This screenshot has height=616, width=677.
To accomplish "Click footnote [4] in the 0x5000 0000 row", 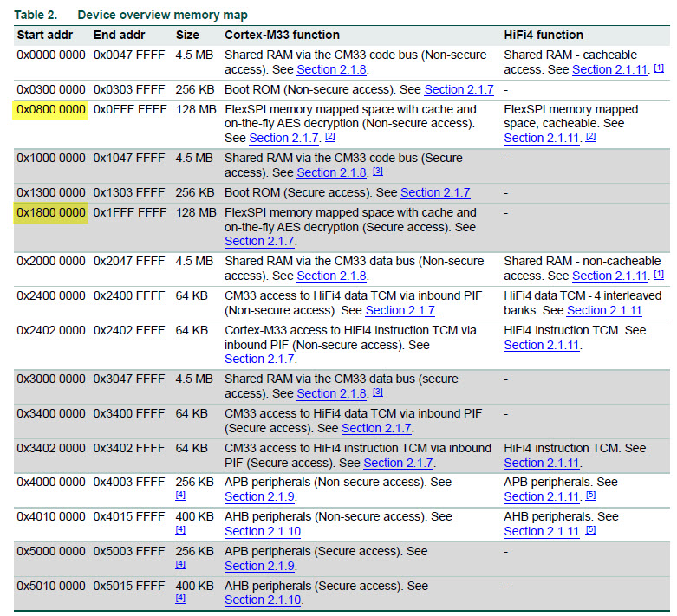I will point(180,565).
